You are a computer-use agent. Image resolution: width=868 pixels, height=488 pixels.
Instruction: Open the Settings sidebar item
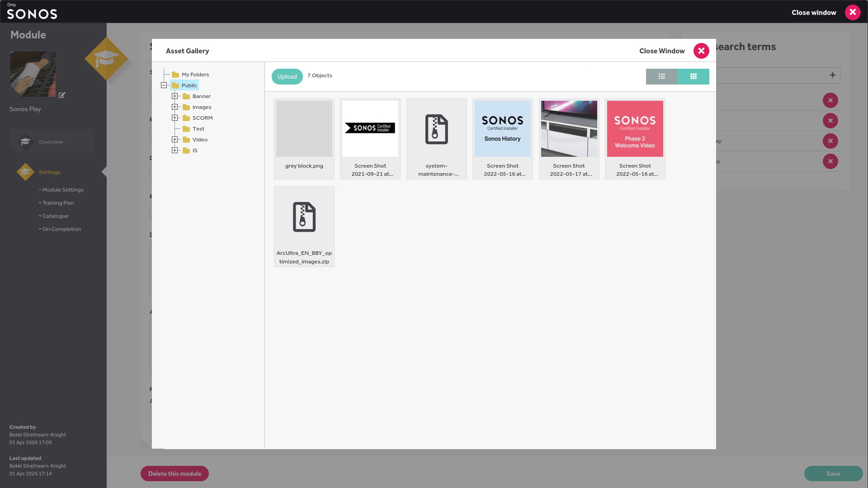coord(49,172)
